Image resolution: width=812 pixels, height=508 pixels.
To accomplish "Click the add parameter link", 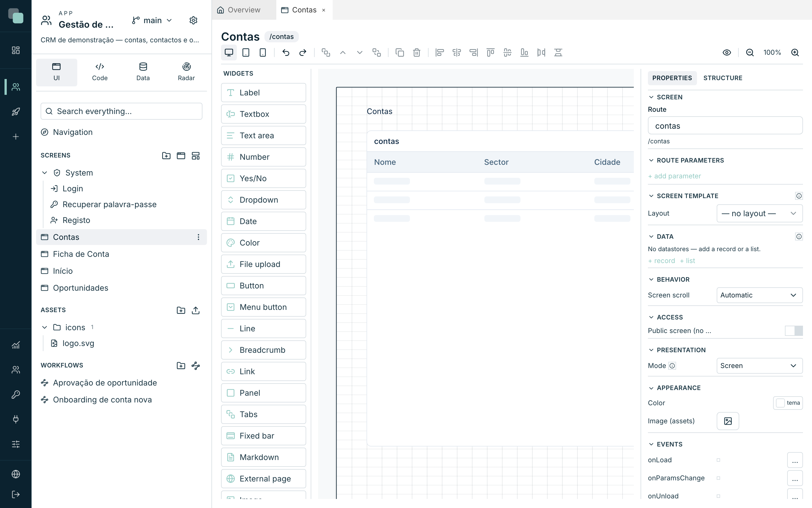I will point(674,176).
